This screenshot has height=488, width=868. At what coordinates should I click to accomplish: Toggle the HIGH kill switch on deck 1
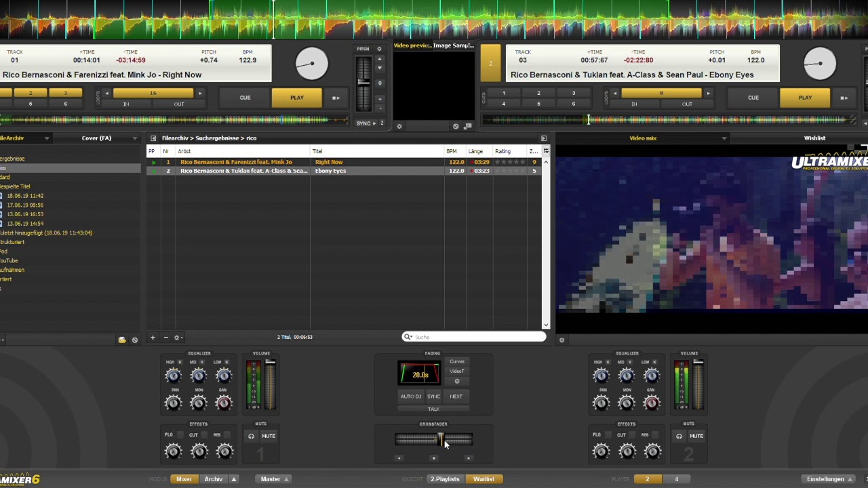click(180, 362)
